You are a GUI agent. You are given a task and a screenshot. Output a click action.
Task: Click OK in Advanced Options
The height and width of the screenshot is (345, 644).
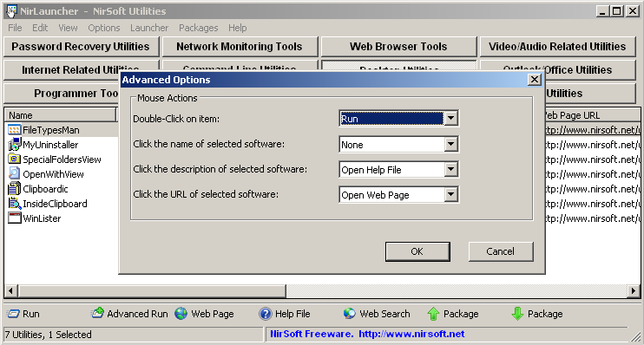click(417, 251)
